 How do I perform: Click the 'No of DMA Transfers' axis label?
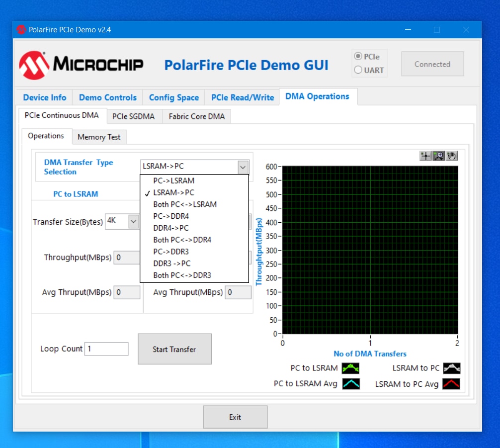(x=370, y=354)
